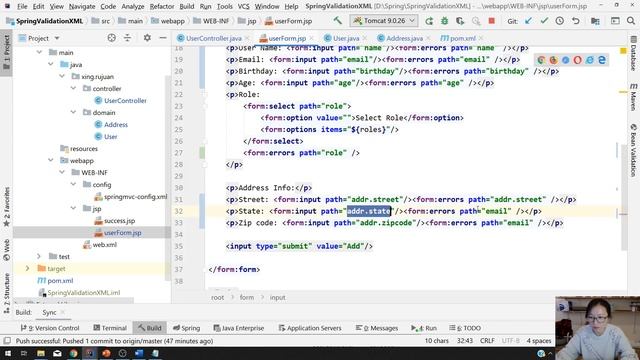
Task: Collapse all in the Project panel
Action: click(127, 38)
